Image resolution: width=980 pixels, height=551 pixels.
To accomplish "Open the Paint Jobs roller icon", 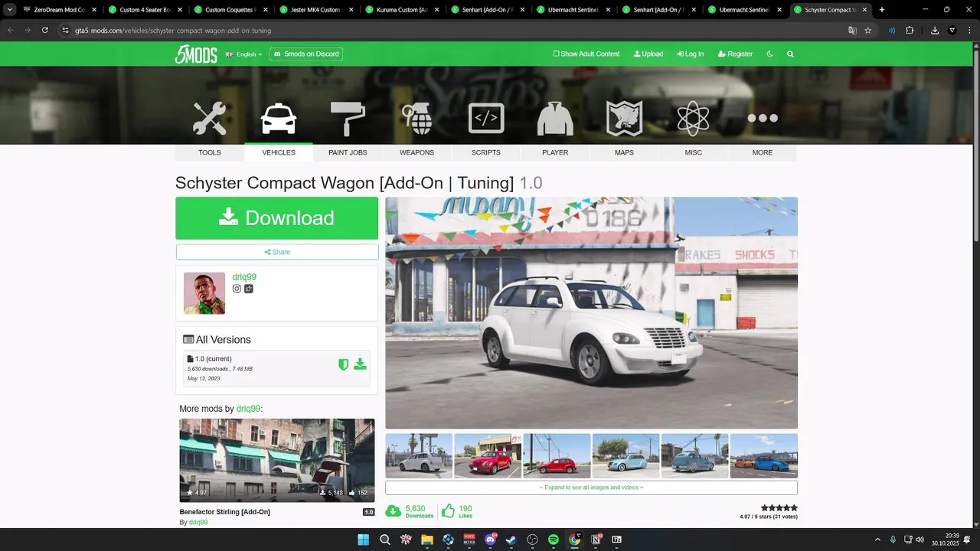I will [348, 119].
